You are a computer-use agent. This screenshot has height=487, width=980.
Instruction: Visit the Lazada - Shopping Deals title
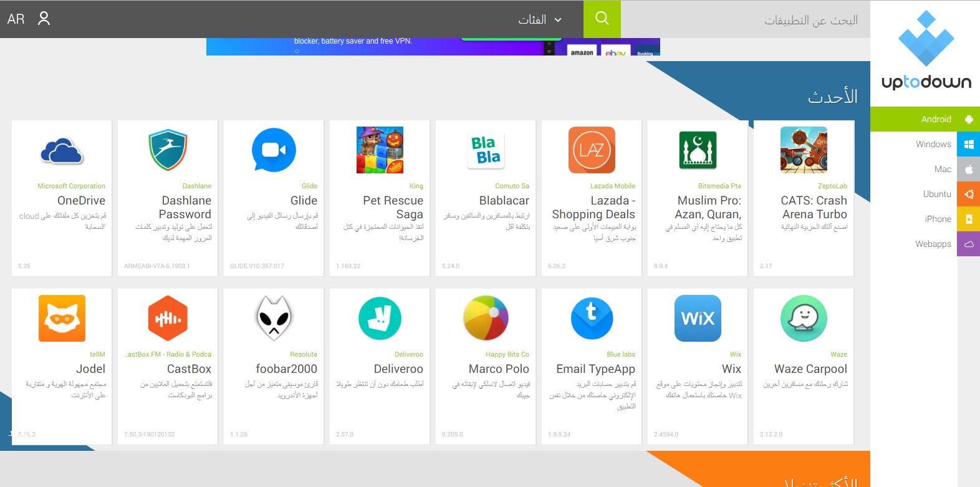pos(593,208)
